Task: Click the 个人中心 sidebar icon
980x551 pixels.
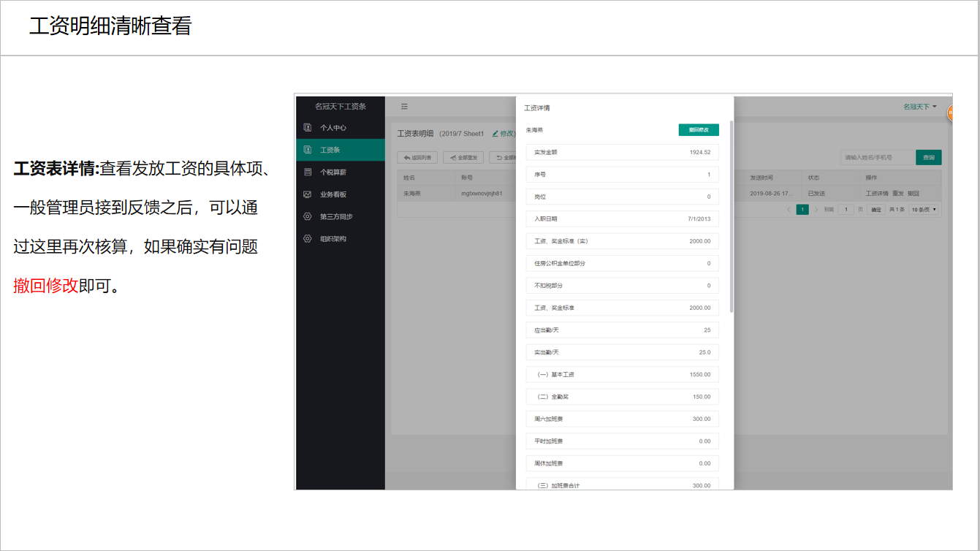Action: point(308,128)
